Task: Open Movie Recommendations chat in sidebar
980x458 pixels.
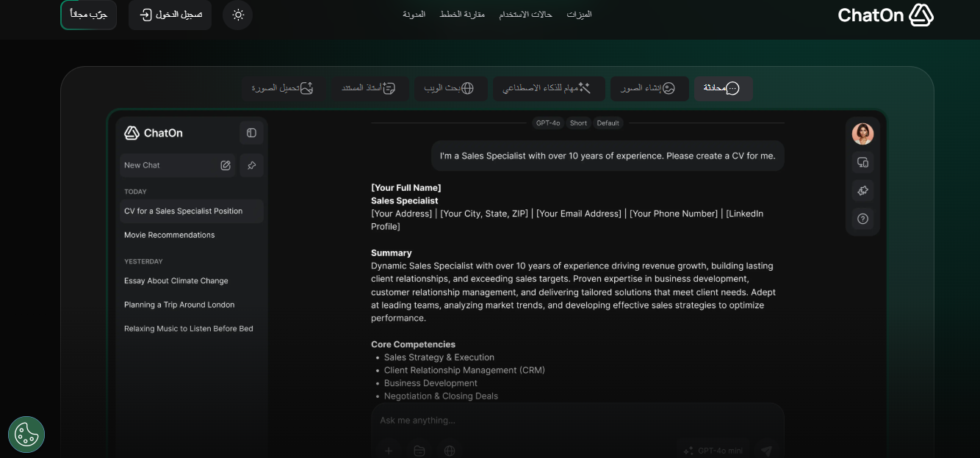Action: coord(170,235)
